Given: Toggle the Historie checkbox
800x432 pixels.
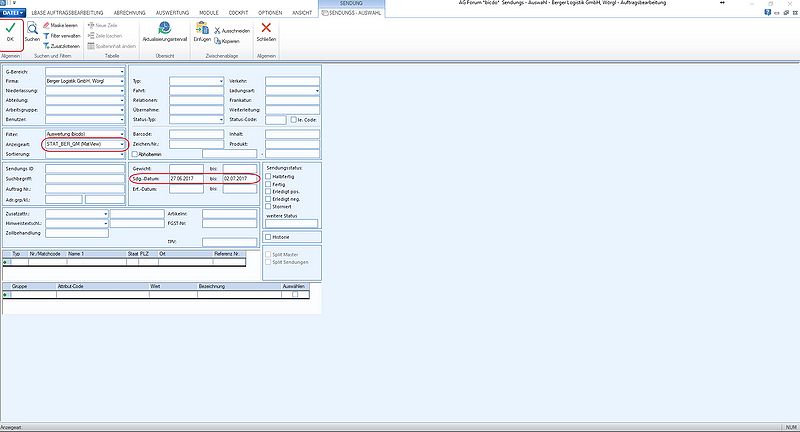Looking at the screenshot, I should coord(268,237).
